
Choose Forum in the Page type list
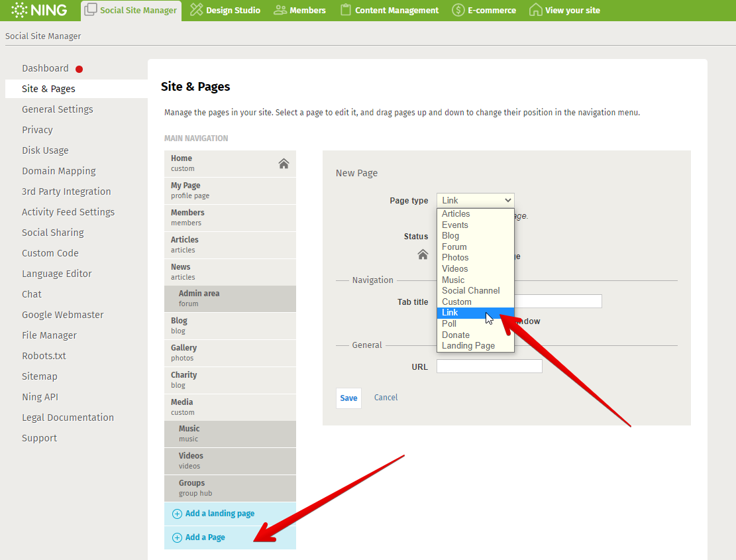475,247
